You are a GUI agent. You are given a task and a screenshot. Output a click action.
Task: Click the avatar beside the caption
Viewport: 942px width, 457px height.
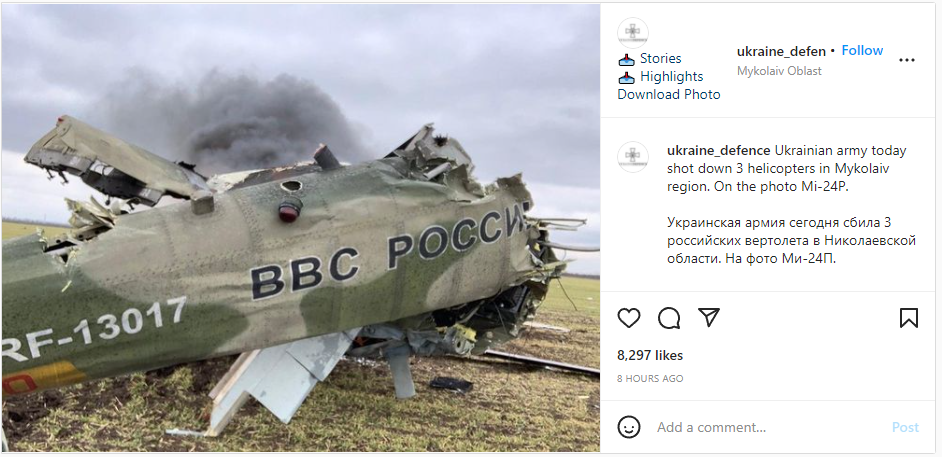pos(633,157)
